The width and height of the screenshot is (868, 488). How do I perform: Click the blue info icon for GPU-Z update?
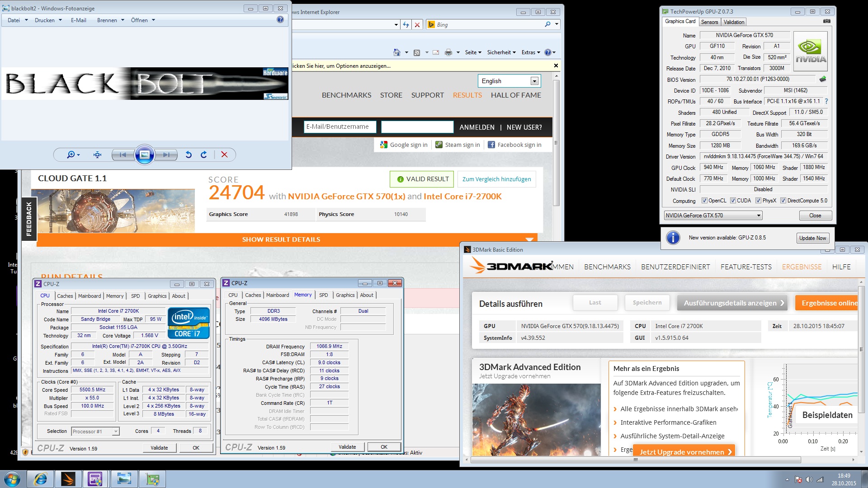pos(673,238)
